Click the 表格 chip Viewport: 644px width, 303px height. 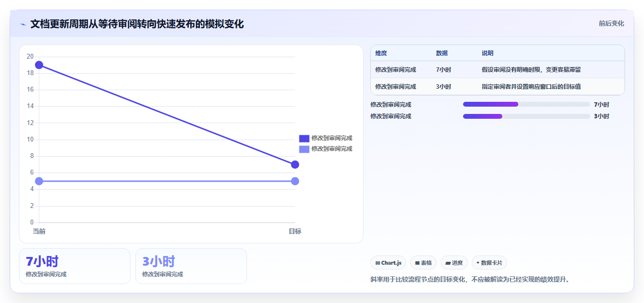coord(423,263)
